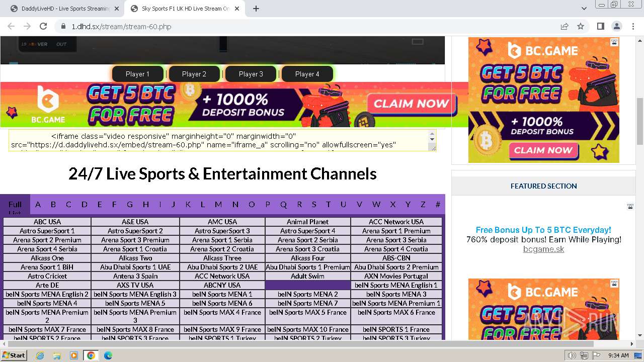644x362 pixels.
Task: Close the Sky Sports F1 tab
Action: pos(237,9)
